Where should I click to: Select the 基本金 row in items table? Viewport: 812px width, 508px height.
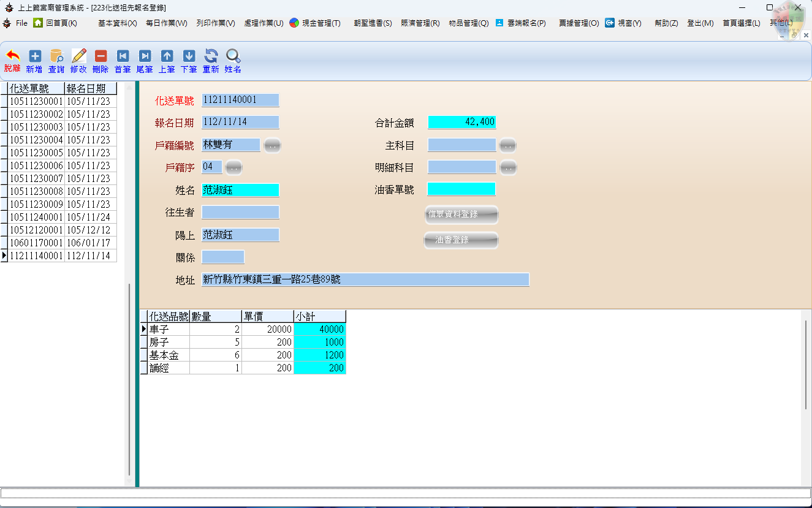(x=169, y=355)
